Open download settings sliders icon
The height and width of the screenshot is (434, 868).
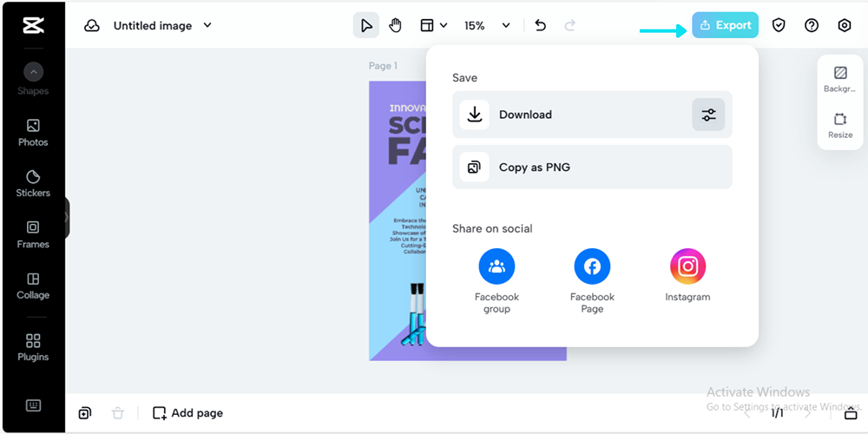[708, 115]
